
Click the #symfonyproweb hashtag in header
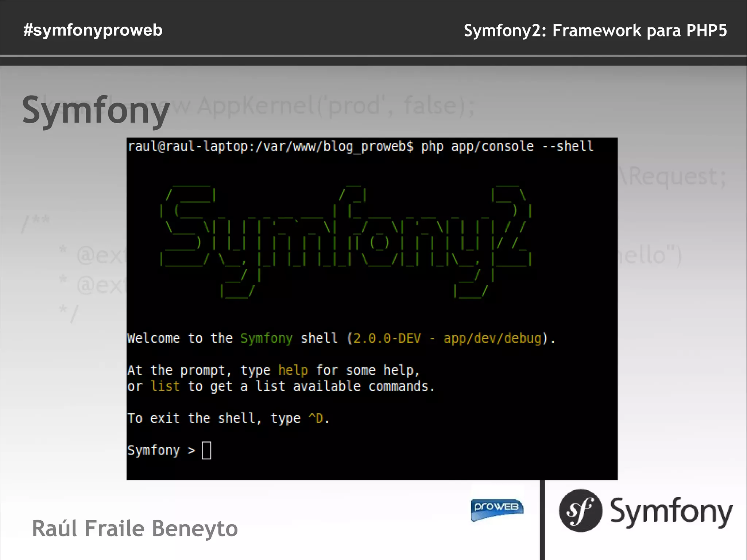pyautogui.click(x=93, y=31)
